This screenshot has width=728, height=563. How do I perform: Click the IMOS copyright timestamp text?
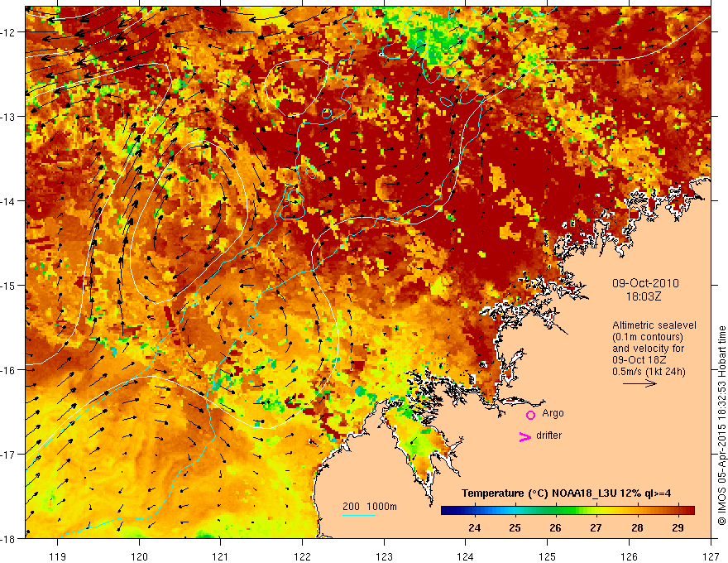click(x=721, y=426)
